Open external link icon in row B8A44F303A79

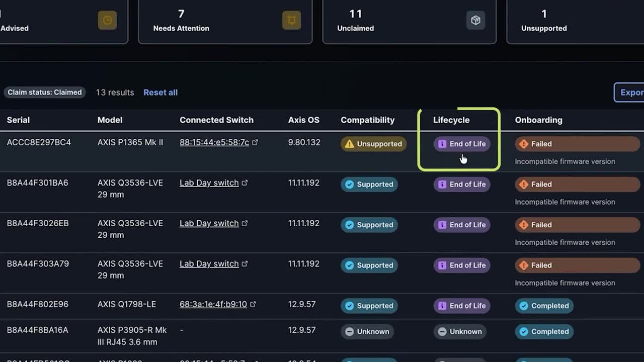tap(245, 263)
